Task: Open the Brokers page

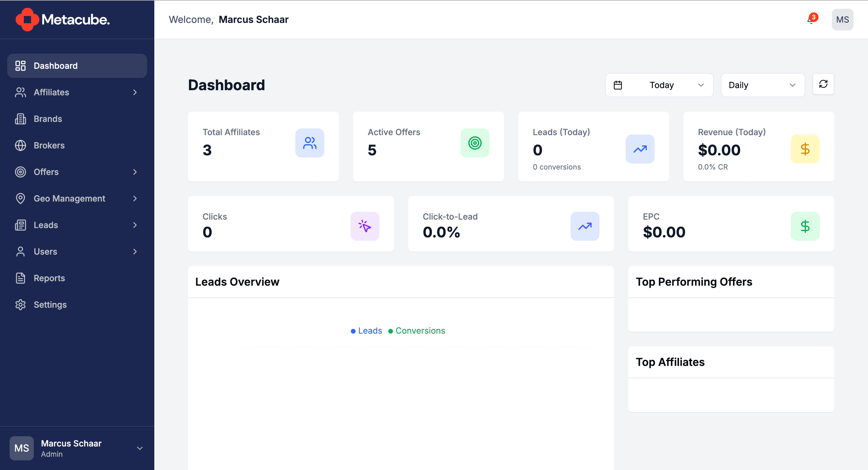Action: coord(77,145)
